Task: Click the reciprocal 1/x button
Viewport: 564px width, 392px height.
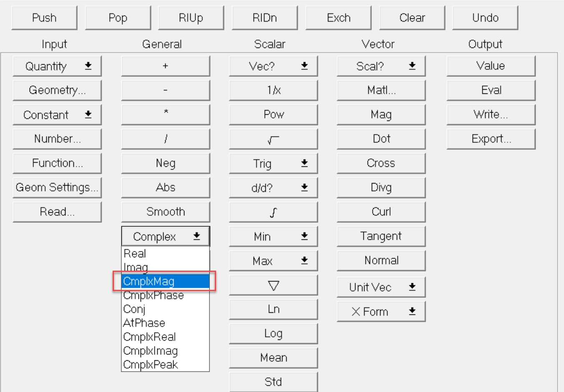Action: (x=273, y=90)
